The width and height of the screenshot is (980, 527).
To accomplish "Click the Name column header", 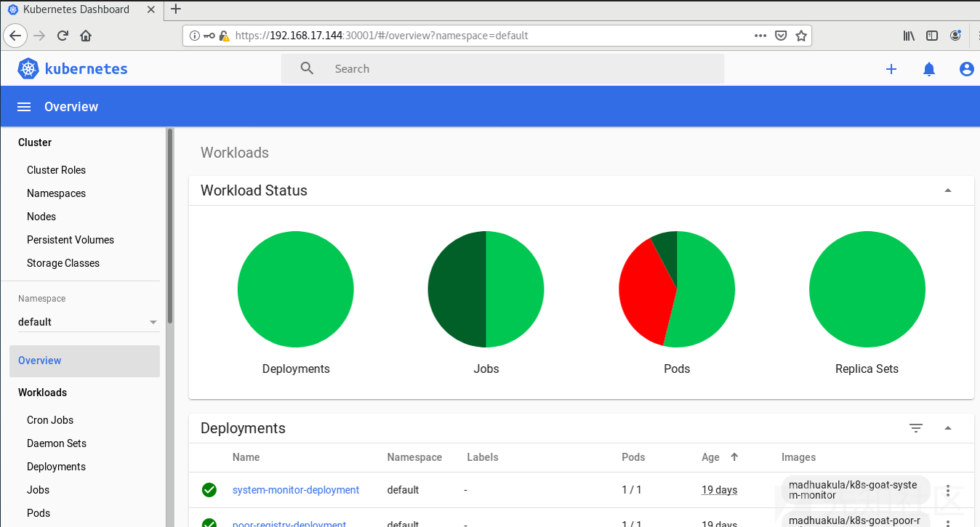I will tap(246, 457).
